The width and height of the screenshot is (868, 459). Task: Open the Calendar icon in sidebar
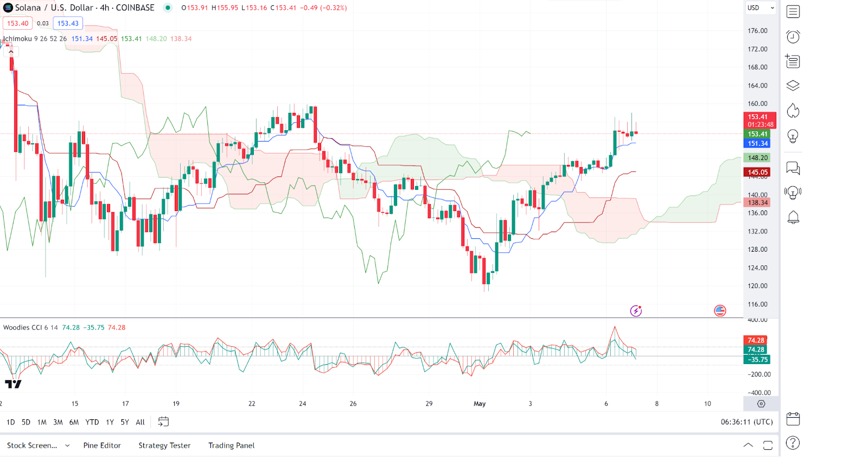point(793,419)
